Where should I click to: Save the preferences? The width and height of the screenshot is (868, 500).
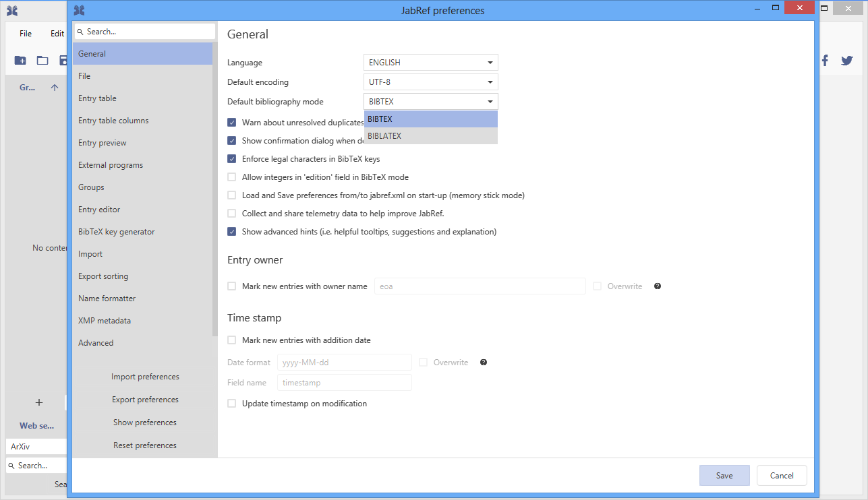724,475
